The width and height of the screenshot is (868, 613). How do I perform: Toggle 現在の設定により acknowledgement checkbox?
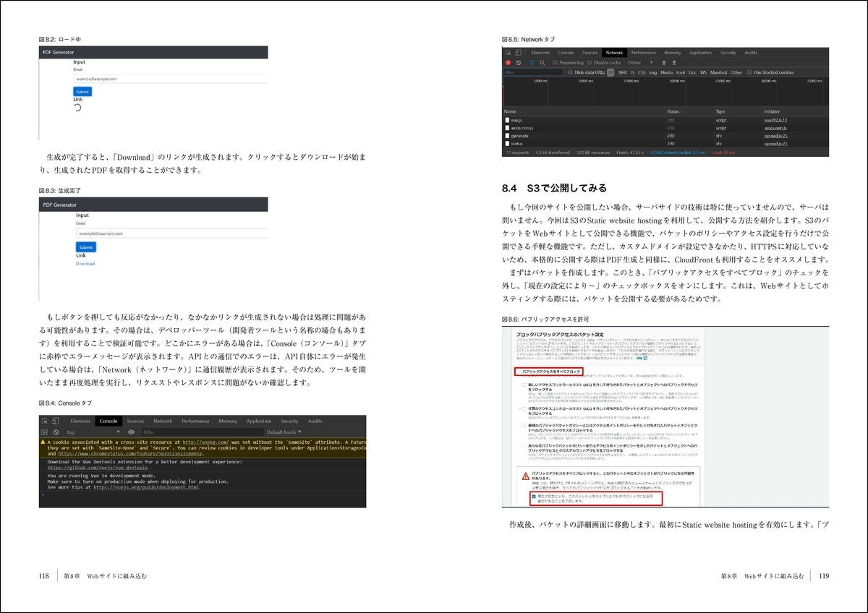[534, 497]
